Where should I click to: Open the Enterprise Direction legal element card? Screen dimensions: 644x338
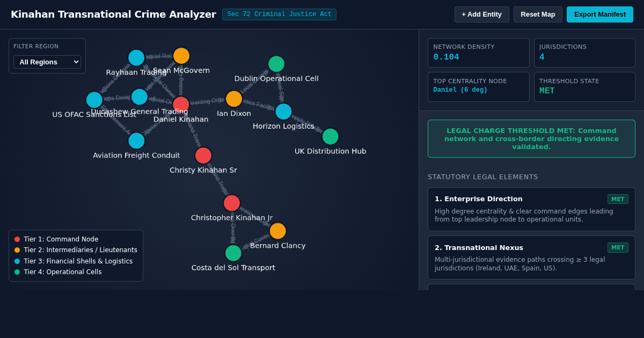coord(531,209)
